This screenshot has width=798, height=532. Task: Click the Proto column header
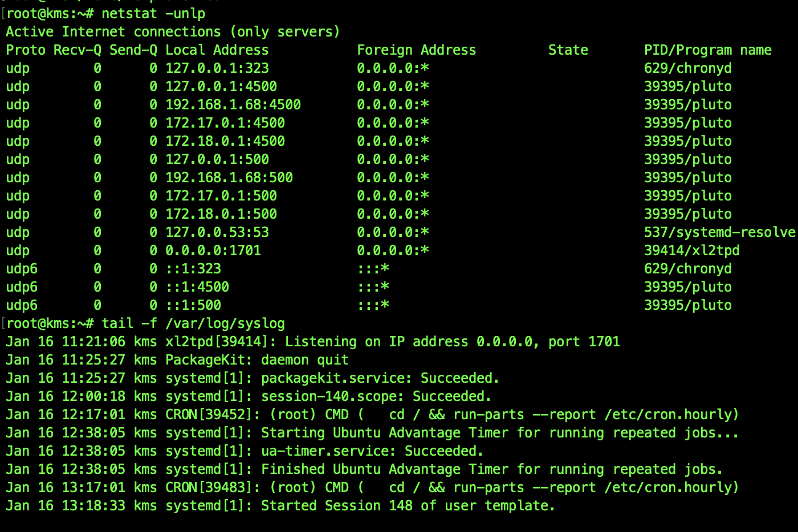click(25, 50)
